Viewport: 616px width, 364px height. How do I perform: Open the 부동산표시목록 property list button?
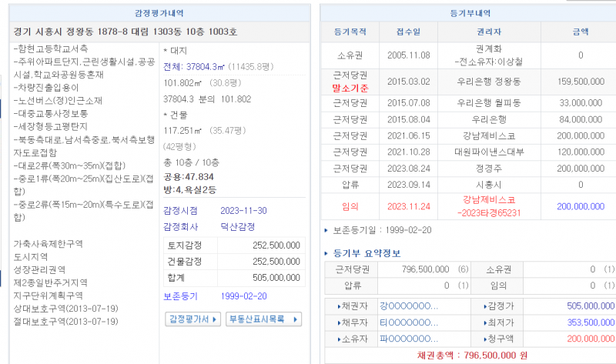[263, 319]
